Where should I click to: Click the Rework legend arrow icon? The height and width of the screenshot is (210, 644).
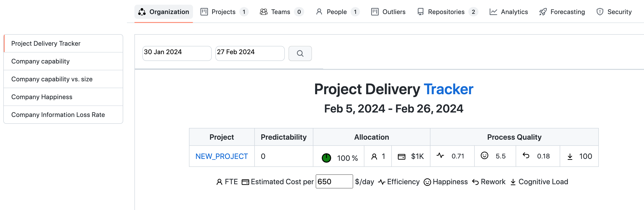(x=475, y=182)
